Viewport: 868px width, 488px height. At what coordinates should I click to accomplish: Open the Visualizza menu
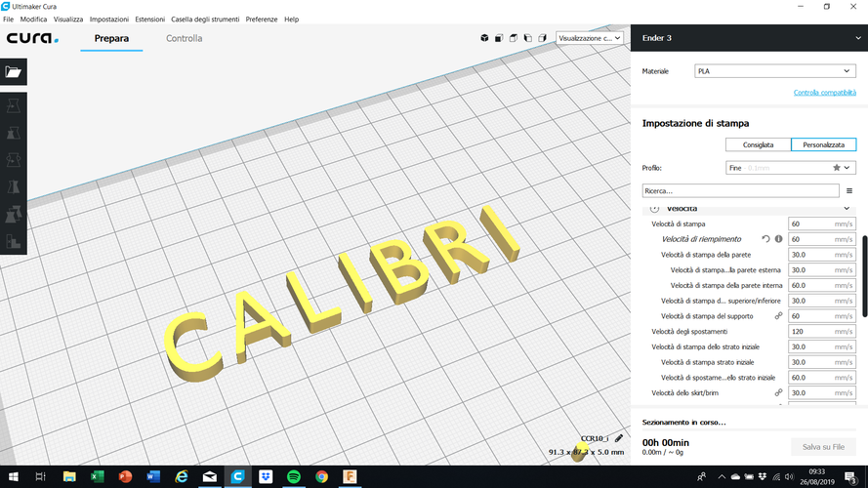point(68,19)
